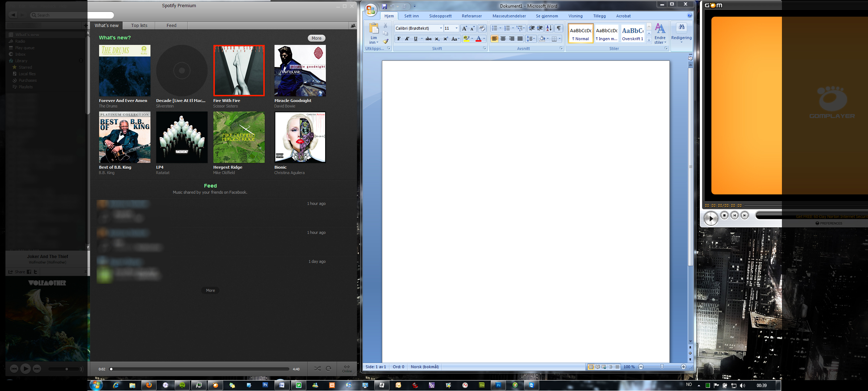Image resolution: width=868 pixels, height=391 pixels.
Task: Open the Change Case Aa dropdown
Action: (455, 39)
